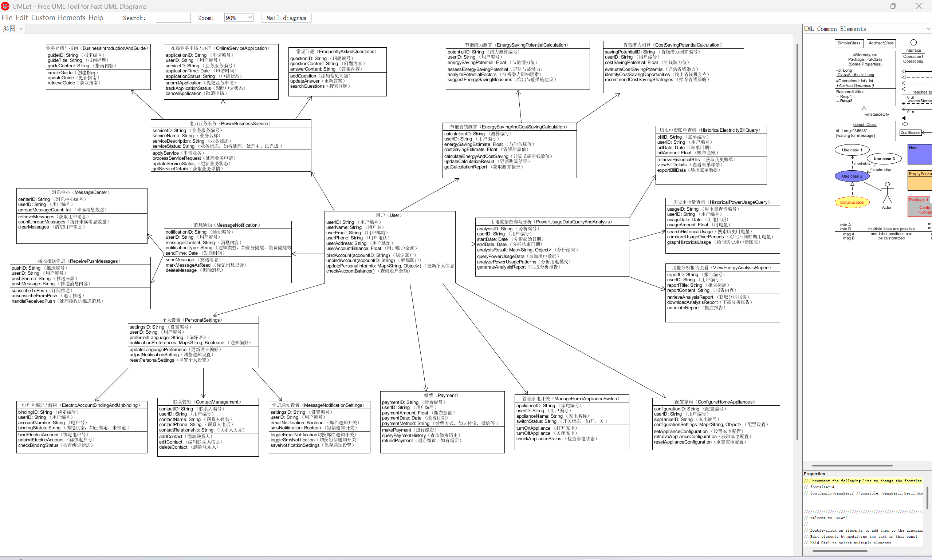Select the blue Note element
The width and height of the screenshot is (932, 560).
click(920, 154)
